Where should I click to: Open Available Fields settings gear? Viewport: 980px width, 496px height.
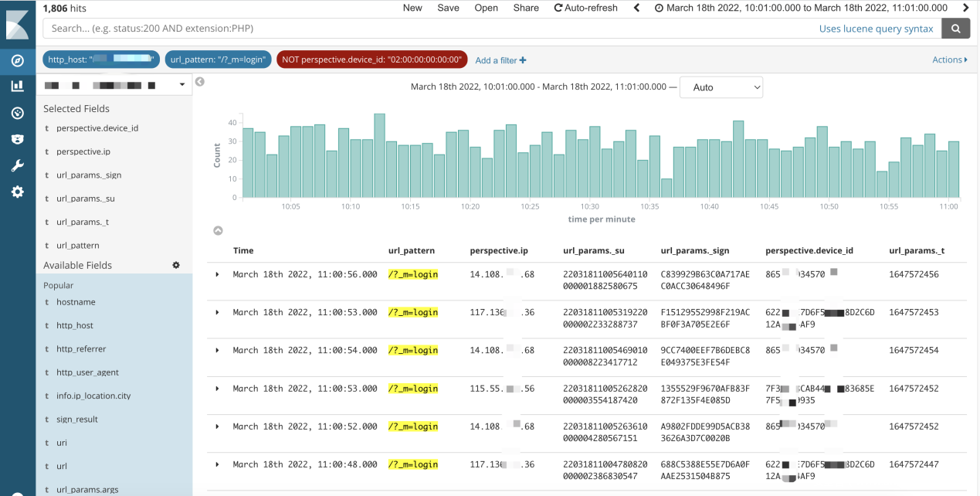[176, 265]
